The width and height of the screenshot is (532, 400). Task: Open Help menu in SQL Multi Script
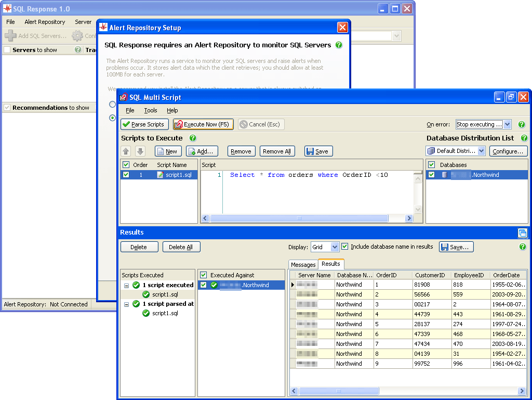172,110
